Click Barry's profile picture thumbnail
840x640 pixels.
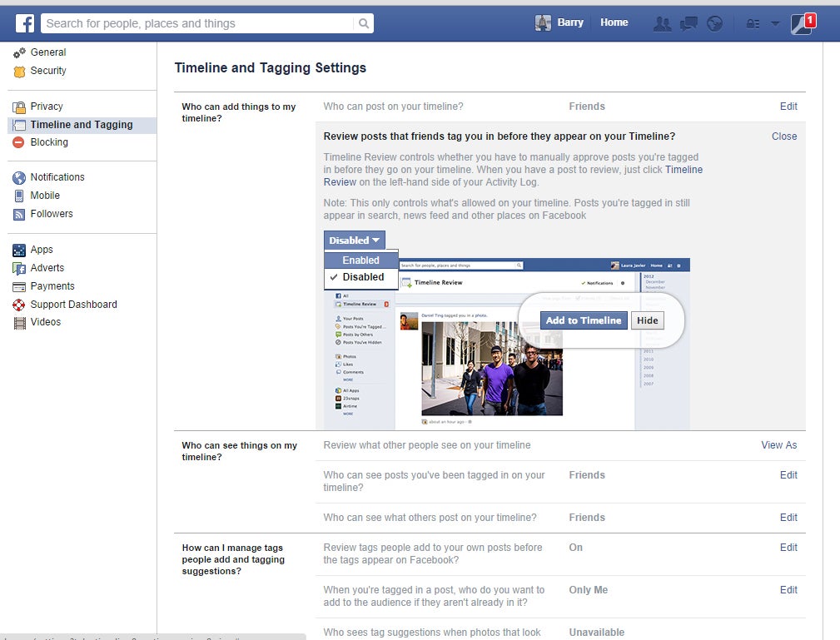point(543,23)
